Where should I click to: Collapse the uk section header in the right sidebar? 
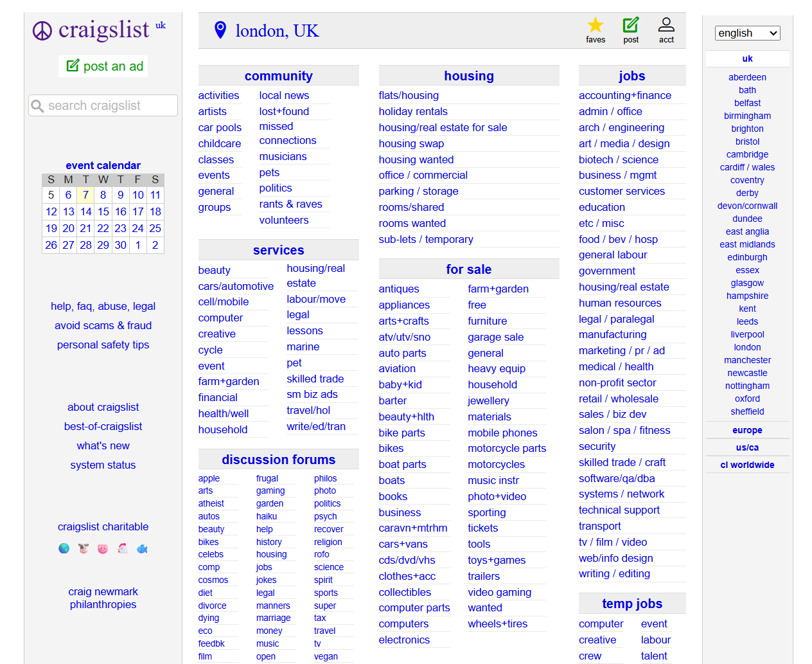tap(747, 58)
